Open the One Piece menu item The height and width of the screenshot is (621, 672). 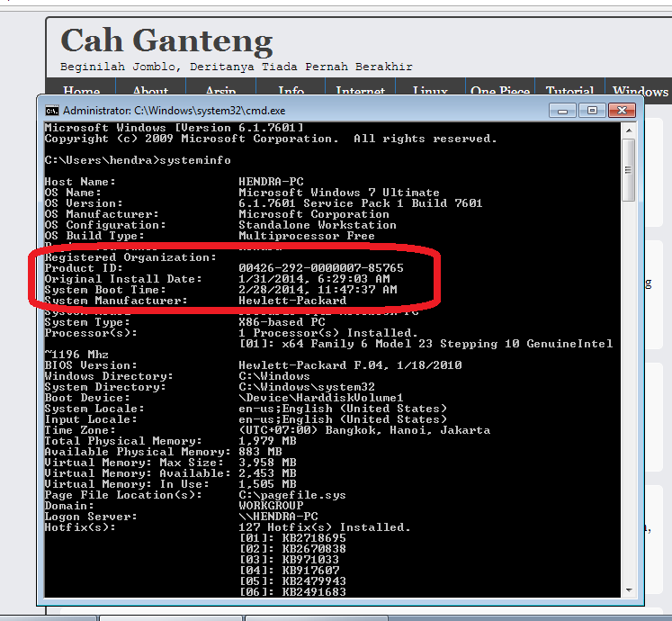point(500,91)
